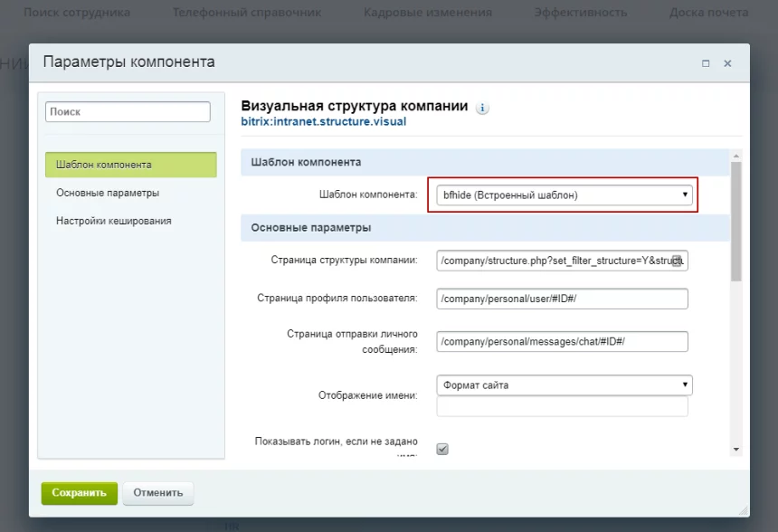Click the vertical scrollbar thumb in parameters
The height and width of the screenshot is (532, 778).
pos(735,222)
